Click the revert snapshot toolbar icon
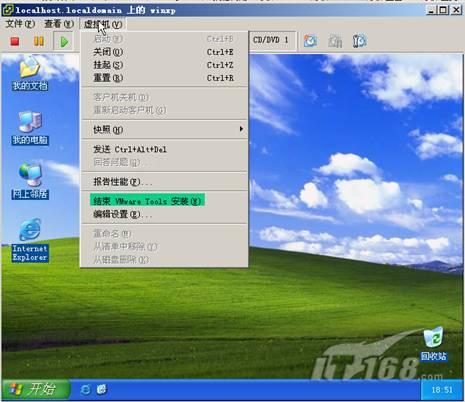The width and height of the screenshot is (465, 402). (x=335, y=41)
